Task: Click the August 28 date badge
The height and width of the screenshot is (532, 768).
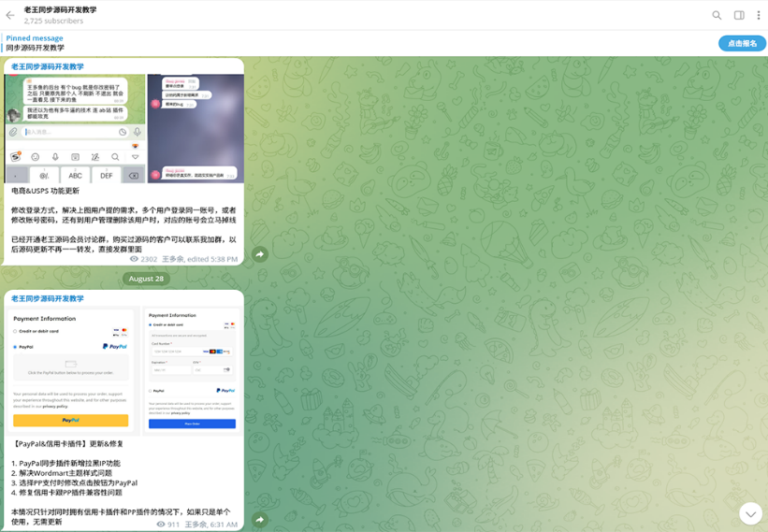Action: tap(146, 279)
